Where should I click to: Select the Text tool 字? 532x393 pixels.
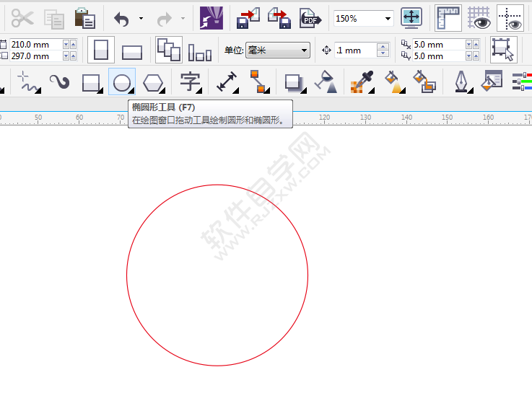[x=189, y=82]
